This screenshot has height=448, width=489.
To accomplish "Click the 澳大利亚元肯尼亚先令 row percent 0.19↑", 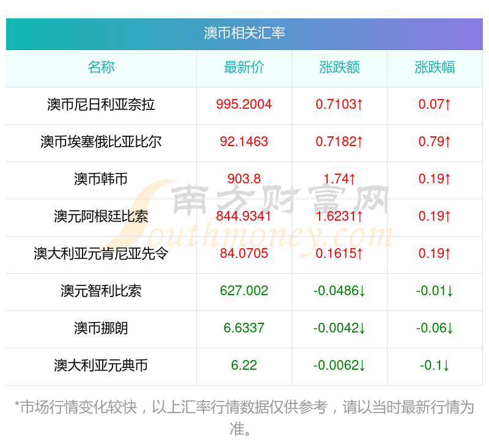I will point(435,254).
